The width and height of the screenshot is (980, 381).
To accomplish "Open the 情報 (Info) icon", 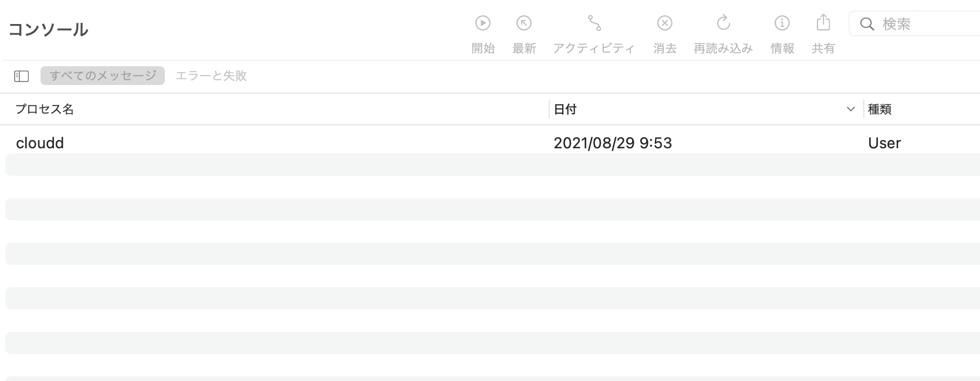I will coord(782,23).
